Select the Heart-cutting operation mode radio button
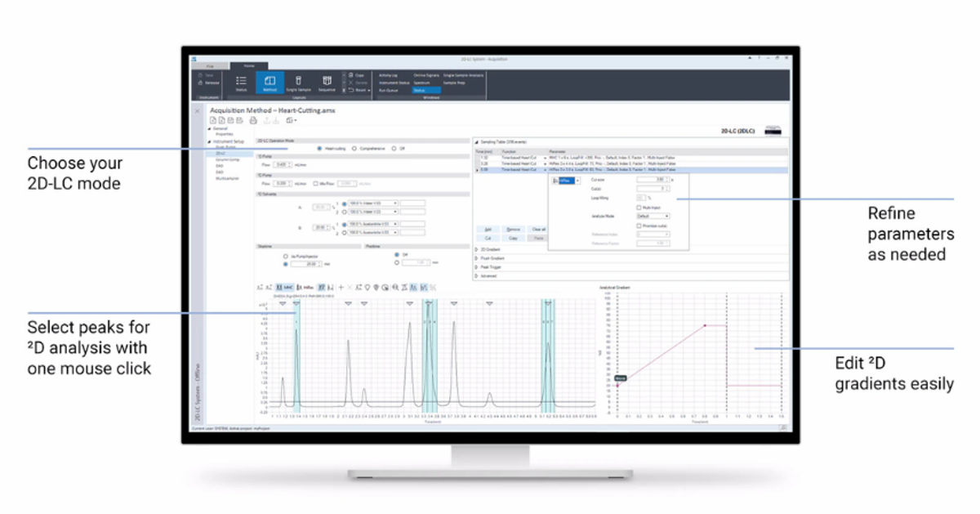 coord(319,148)
